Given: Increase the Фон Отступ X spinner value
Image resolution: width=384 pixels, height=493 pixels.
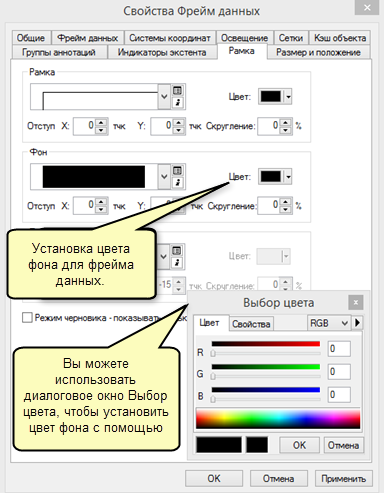Looking at the screenshot, I should (x=101, y=202).
